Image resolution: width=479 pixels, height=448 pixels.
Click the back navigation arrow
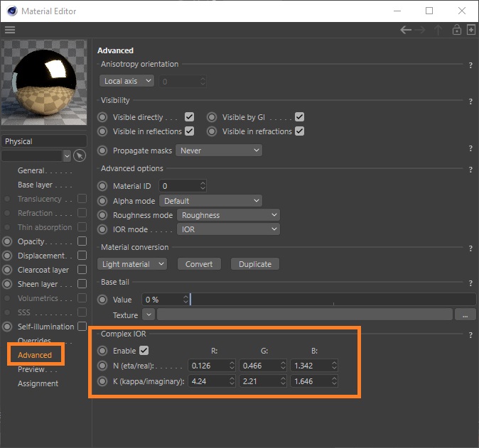click(406, 30)
